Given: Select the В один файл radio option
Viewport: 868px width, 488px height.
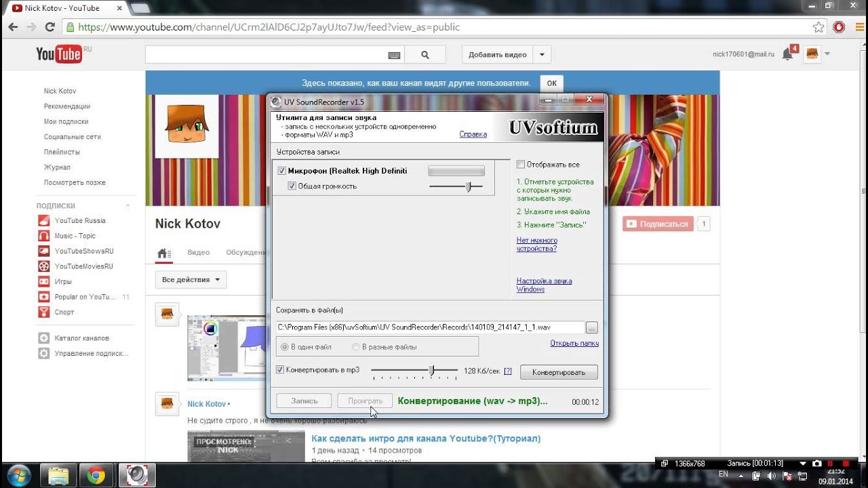Looking at the screenshot, I should click(x=284, y=347).
